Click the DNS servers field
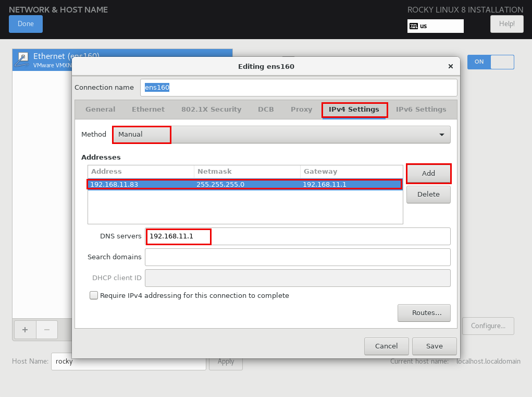The width and height of the screenshot is (532, 397). tap(298, 236)
